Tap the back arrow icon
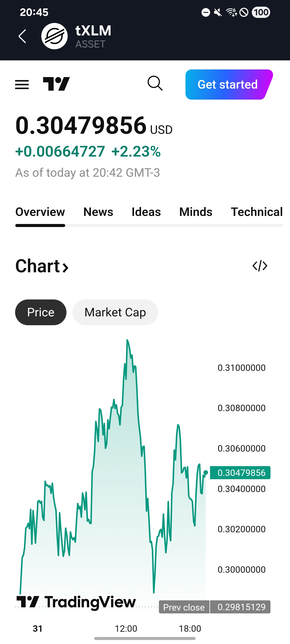This screenshot has height=644, width=290. 22,36
